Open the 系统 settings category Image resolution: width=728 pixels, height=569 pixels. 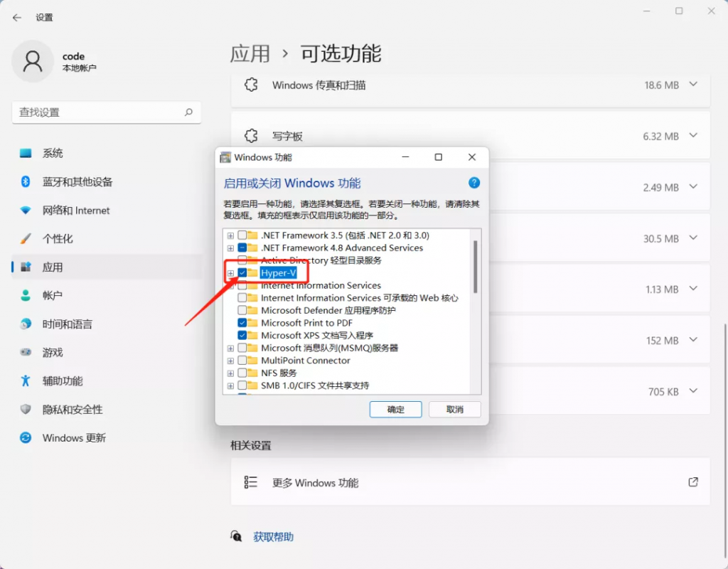(x=107, y=154)
